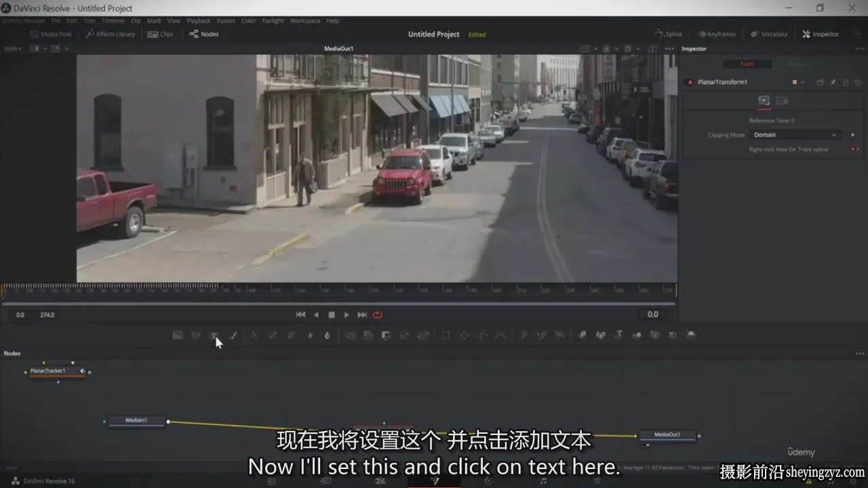Toggle the Effects Library panel

pos(111,34)
